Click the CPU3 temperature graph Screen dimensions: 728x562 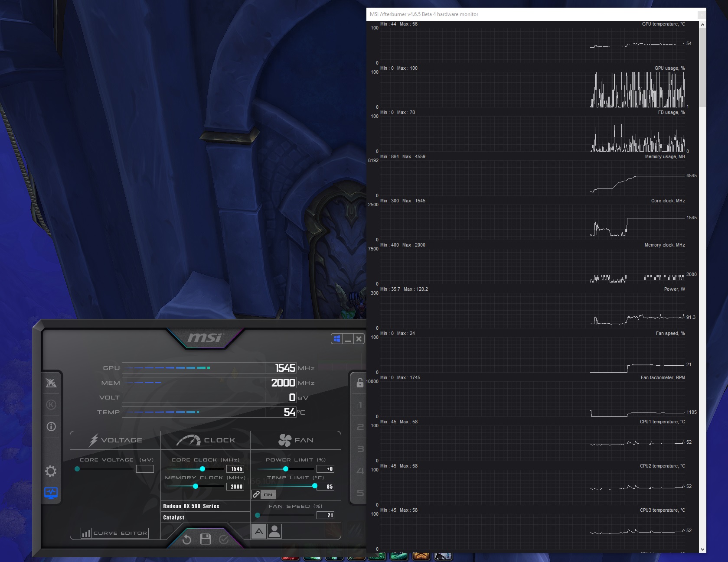533,532
